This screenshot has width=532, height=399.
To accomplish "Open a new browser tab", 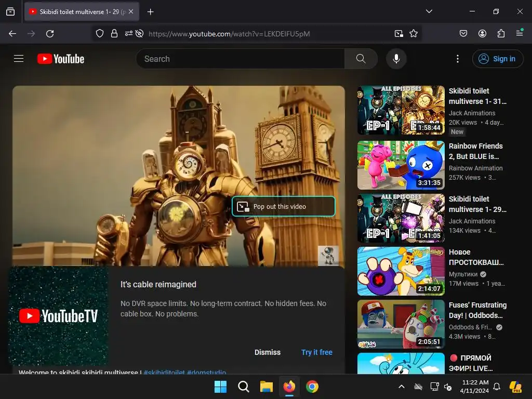I will [x=150, y=12].
